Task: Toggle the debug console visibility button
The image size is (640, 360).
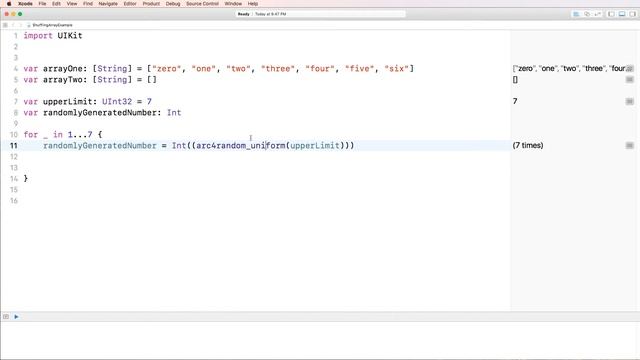Action: click(6, 316)
